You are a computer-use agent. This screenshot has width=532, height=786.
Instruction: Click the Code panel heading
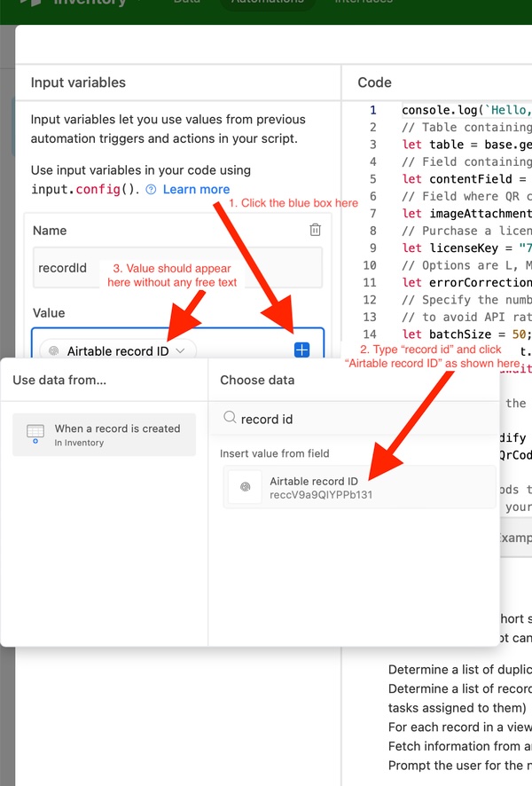click(x=375, y=83)
